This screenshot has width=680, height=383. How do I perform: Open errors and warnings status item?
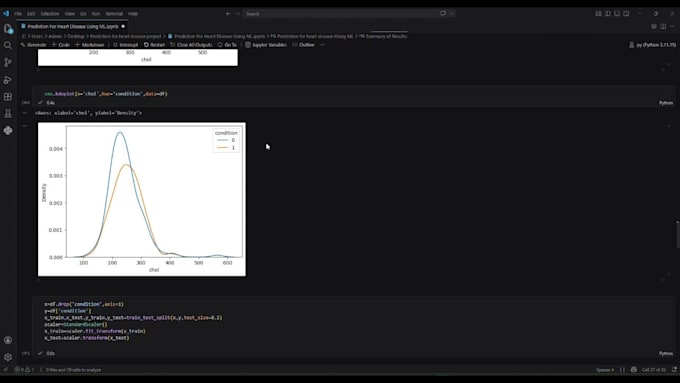(24, 370)
